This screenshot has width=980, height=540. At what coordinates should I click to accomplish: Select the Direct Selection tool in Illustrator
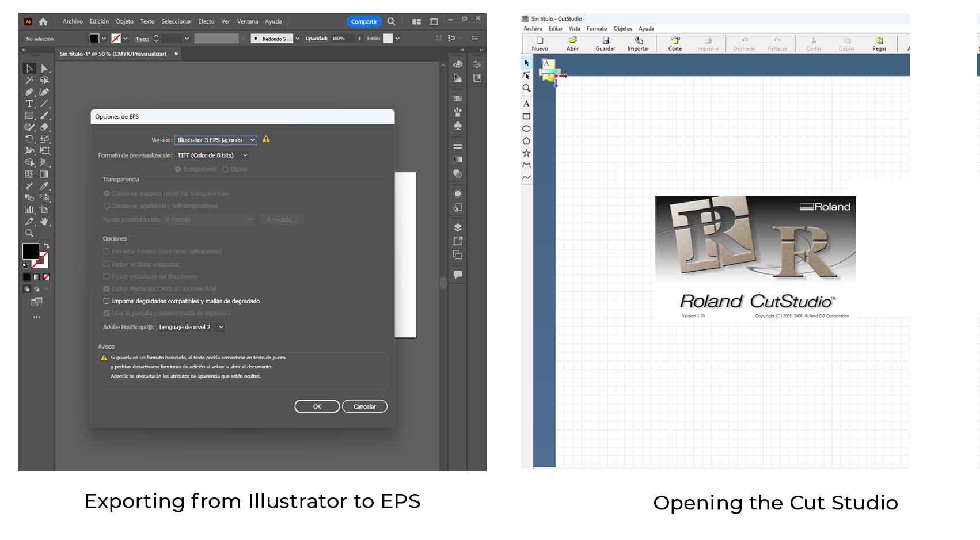[x=44, y=69]
